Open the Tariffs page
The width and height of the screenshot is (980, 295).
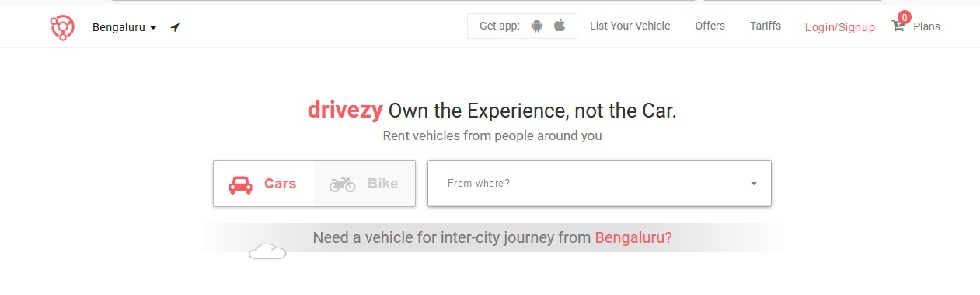pos(766,26)
